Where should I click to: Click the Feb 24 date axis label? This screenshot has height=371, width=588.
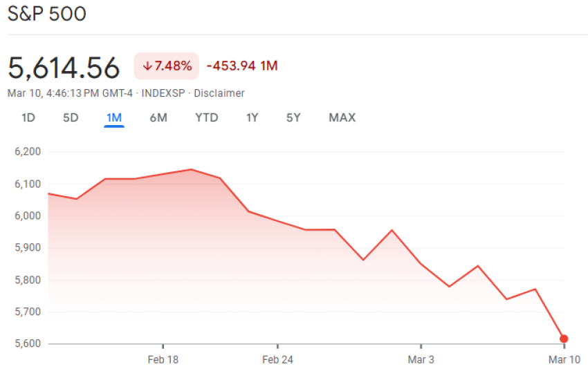(x=277, y=359)
